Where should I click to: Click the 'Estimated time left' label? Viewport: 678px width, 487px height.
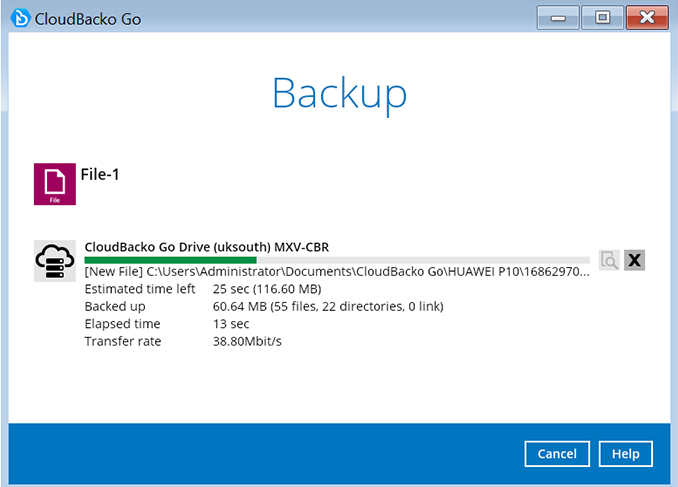tap(140, 289)
